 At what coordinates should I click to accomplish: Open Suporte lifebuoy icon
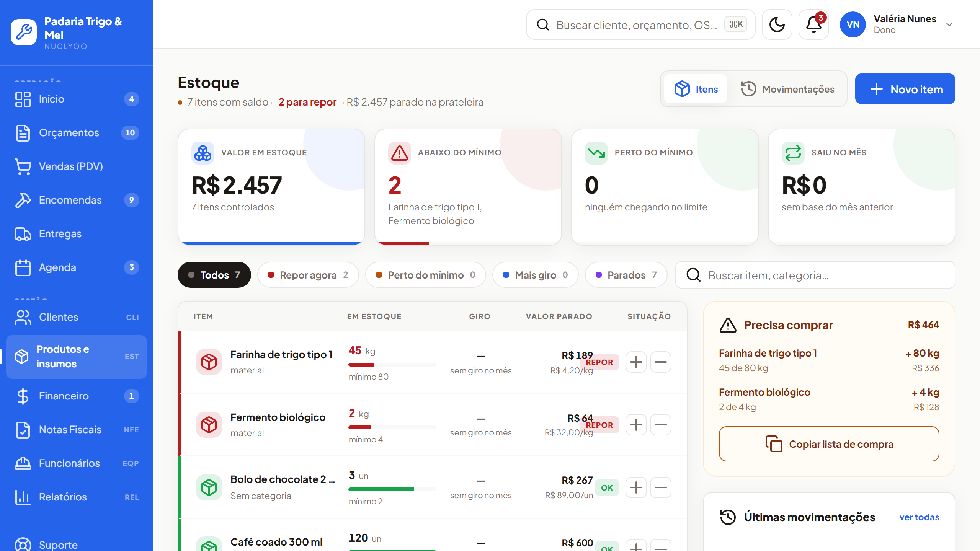tap(23, 544)
